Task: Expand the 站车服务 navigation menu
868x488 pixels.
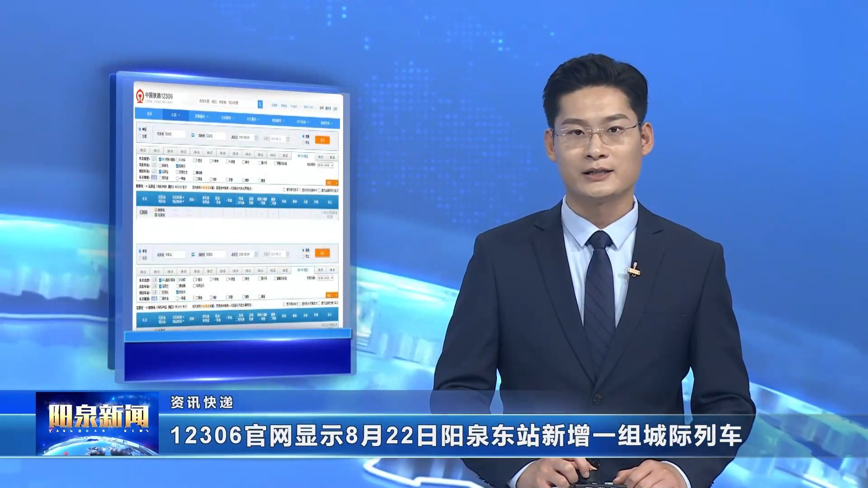Action: pos(253,119)
